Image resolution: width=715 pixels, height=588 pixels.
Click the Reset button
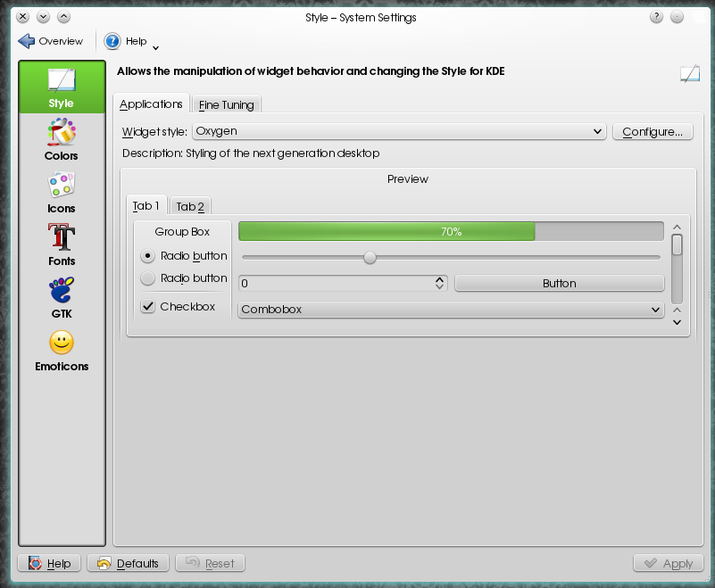click(x=210, y=563)
